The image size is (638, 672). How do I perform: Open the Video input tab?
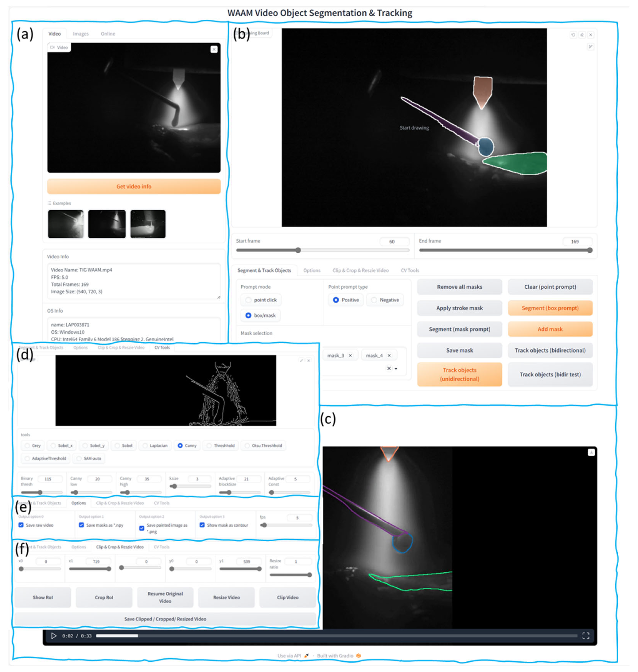tap(54, 34)
